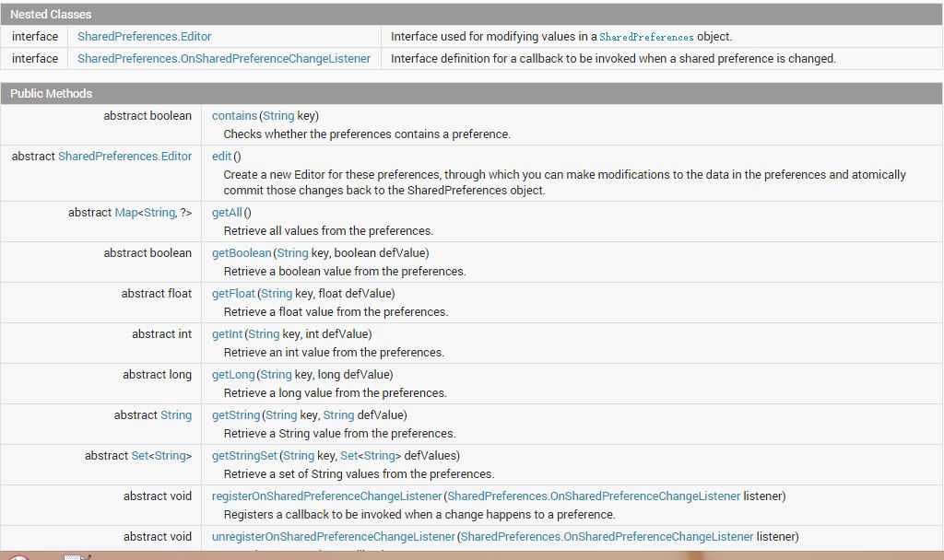The height and width of the screenshot is (560, 944).
Task: Jump to the getInt method
Action: (227, 333)
